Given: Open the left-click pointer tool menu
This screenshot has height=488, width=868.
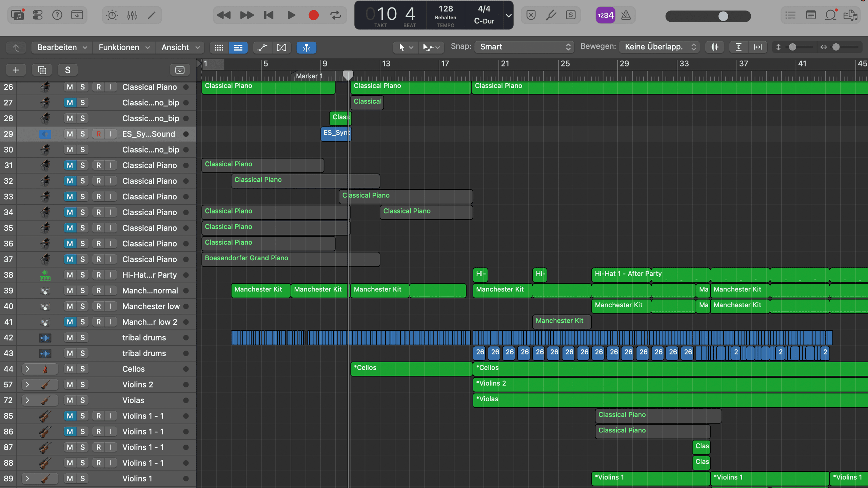Looking at the screenshot, I should click(x=406, y=47).
